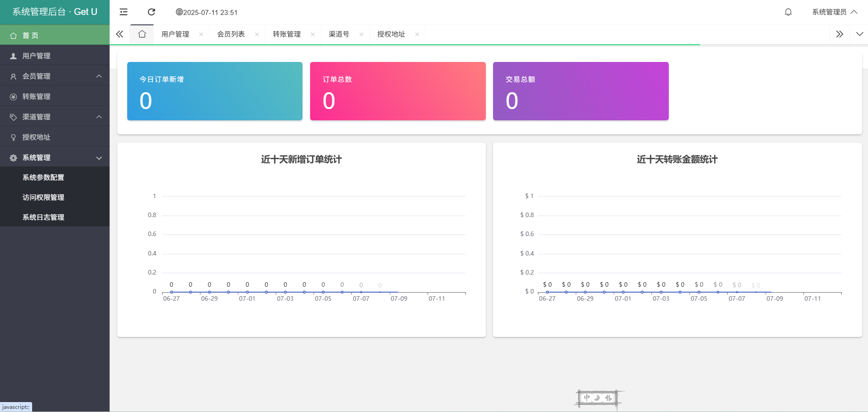Viewport: 868px width, 412px height.
Task: Switch to the 转账管理 tab
Action: tap(287, 34)
